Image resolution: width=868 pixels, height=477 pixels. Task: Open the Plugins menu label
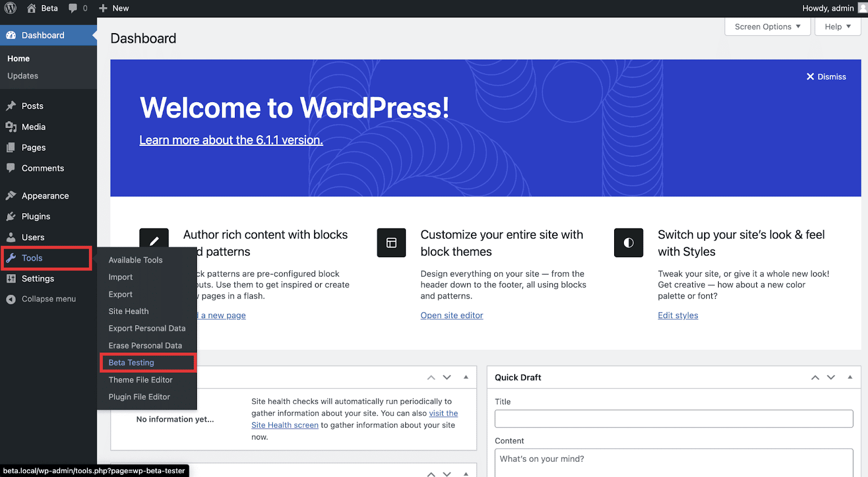click(x=36, y=217)
